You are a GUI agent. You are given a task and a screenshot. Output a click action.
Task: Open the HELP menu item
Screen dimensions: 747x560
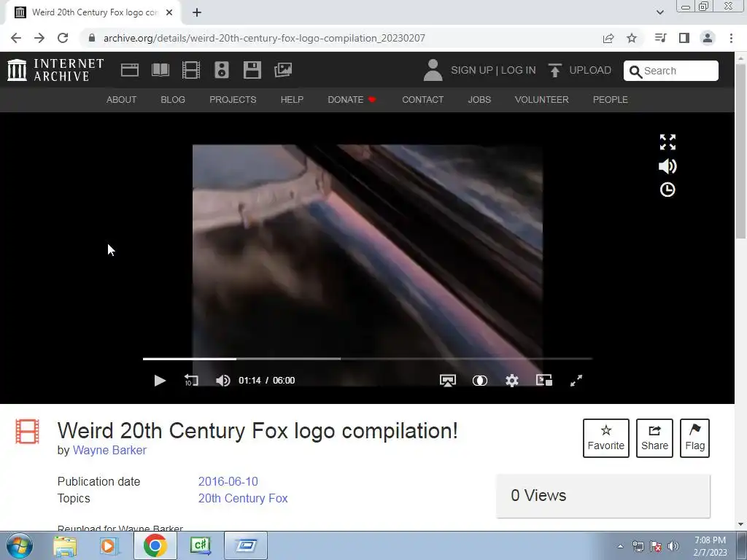pos(292,99)
